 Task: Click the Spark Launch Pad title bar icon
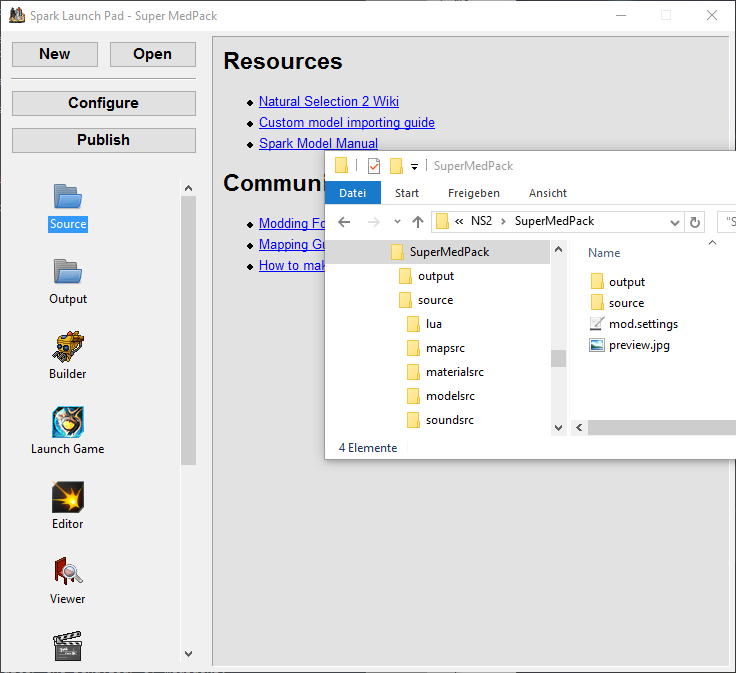pyautogui.click(x=17, y=15)
